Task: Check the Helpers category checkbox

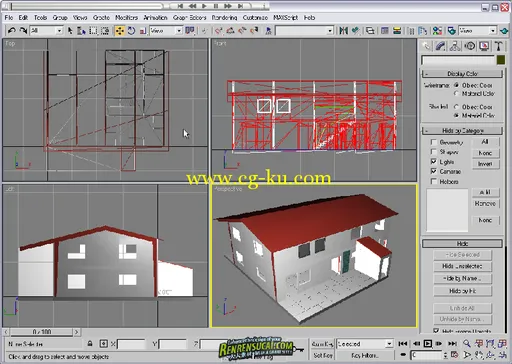Action: (x=434, y=181)
